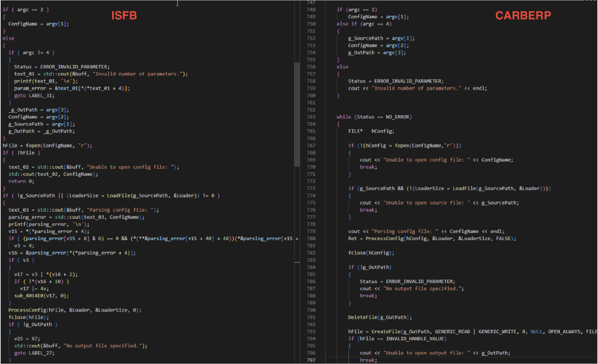Click the 'v3 = 4;' line
Viewport: 598px width, 364px height.
[x=24, y=246]
